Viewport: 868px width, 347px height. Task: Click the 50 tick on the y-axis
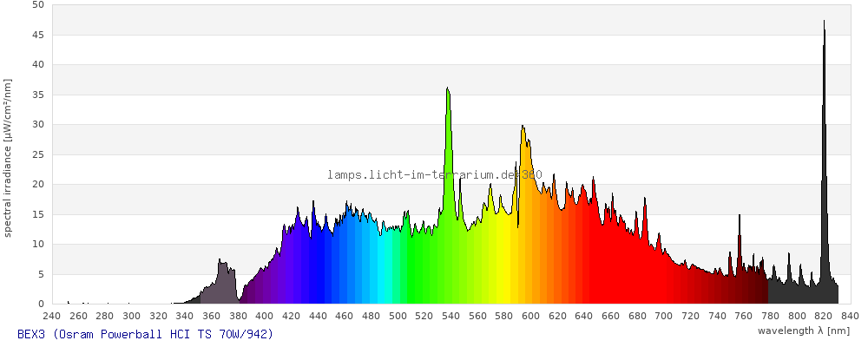click(x=37, y=5)
